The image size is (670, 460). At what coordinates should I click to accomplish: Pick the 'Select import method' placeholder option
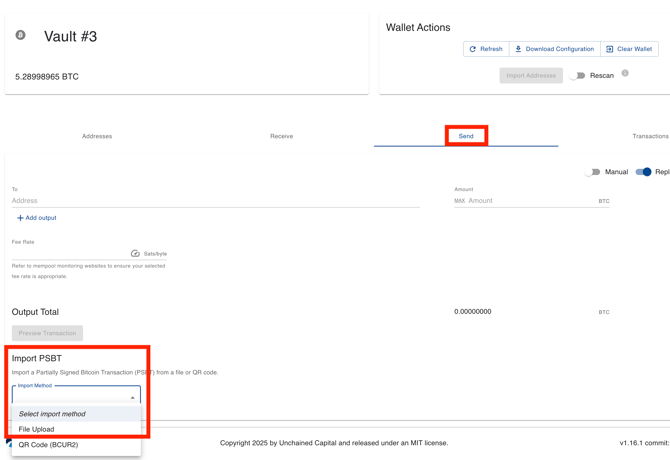tap(52, 414)
